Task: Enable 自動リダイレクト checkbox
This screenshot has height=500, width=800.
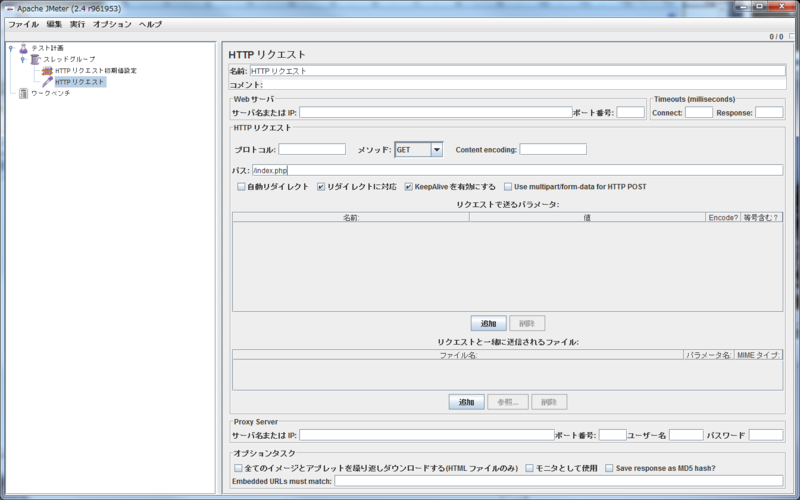Action: pos(241,187)
